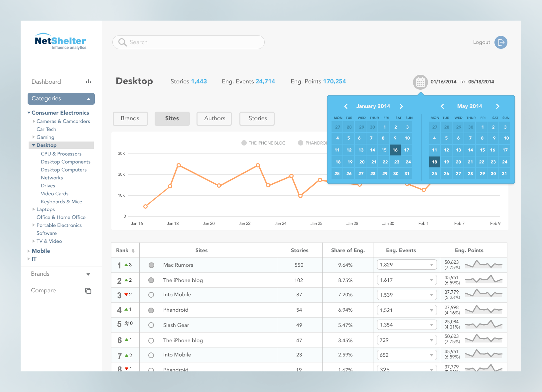Toggle THE IPHONE BLOG legend dot
The height and width of the screenshot is (392, 542).
[244, 143]
